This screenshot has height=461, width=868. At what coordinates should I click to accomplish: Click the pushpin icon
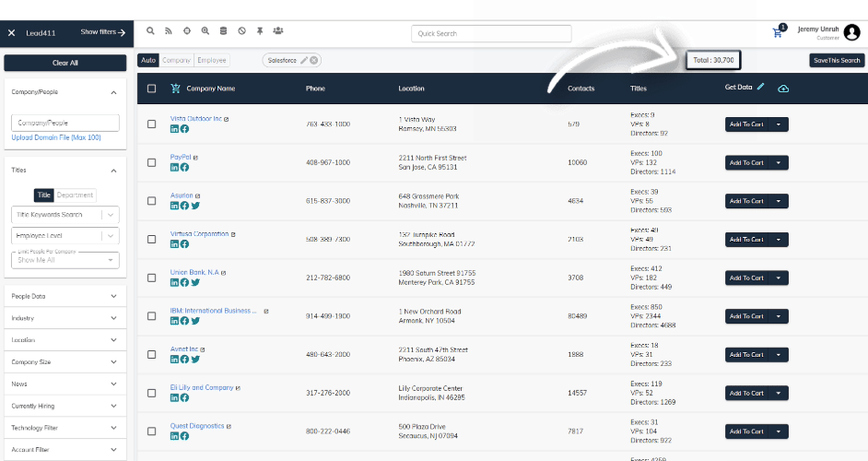coord(260,31)
